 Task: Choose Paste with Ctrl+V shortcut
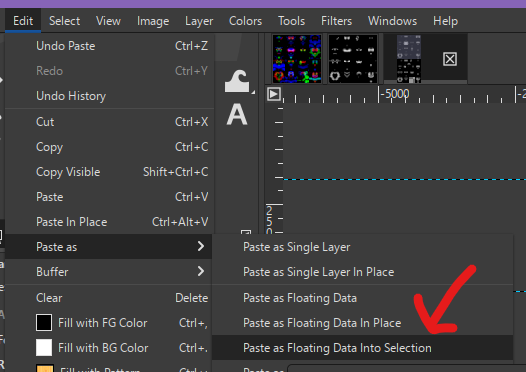pyautogui.click(x=110, y=197)
